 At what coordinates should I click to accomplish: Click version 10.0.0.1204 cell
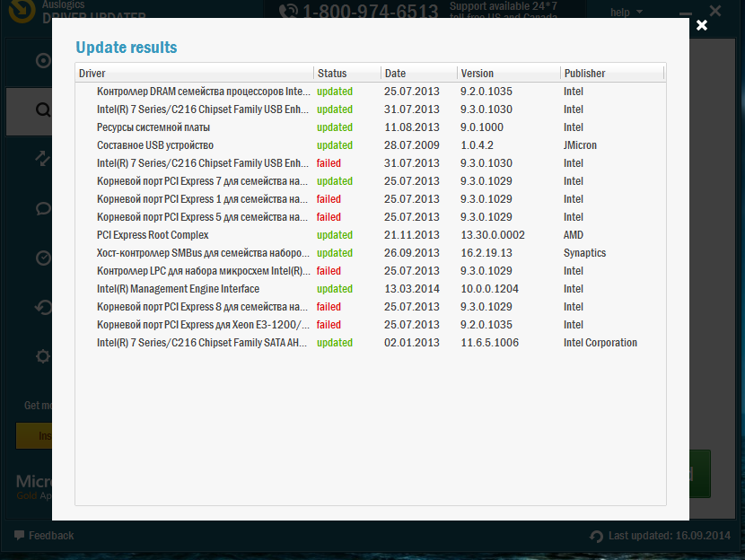pyautogui.click(x=490, y=289)
